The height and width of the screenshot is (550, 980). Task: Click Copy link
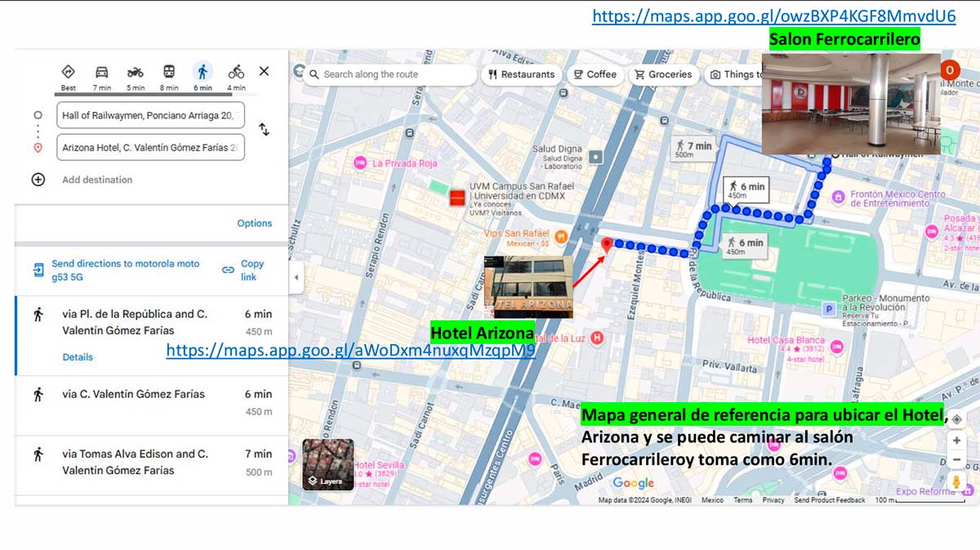[x=244, y=271]
